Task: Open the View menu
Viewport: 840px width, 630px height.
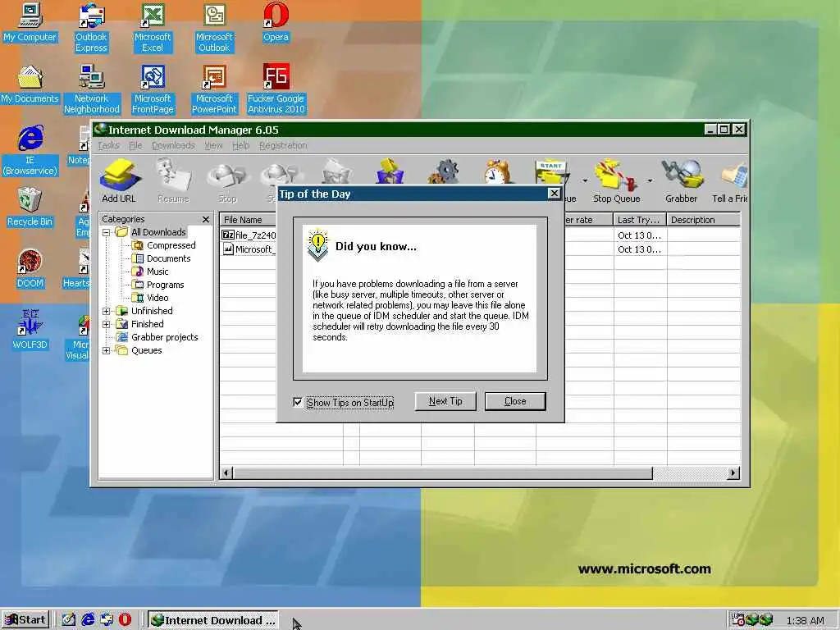Action: coord(213,146)
